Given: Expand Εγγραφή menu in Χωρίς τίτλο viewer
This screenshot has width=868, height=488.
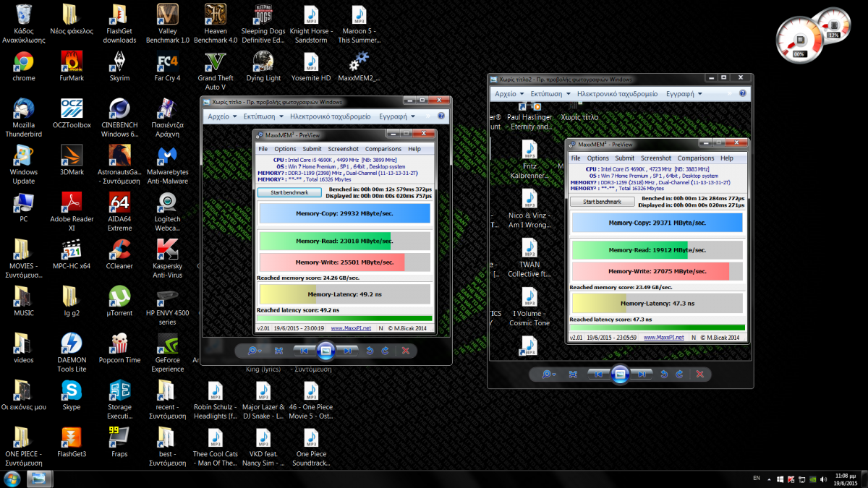Looking at the screenshot, I should [x=399, y=116].
